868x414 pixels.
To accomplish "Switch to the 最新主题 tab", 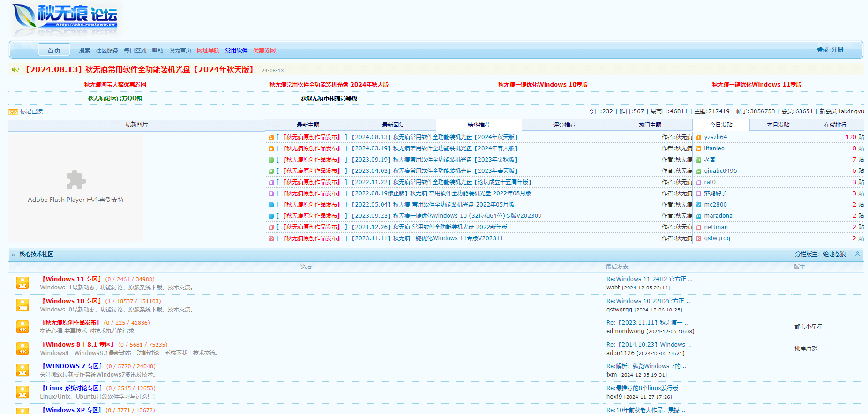I will click(308, 125).
